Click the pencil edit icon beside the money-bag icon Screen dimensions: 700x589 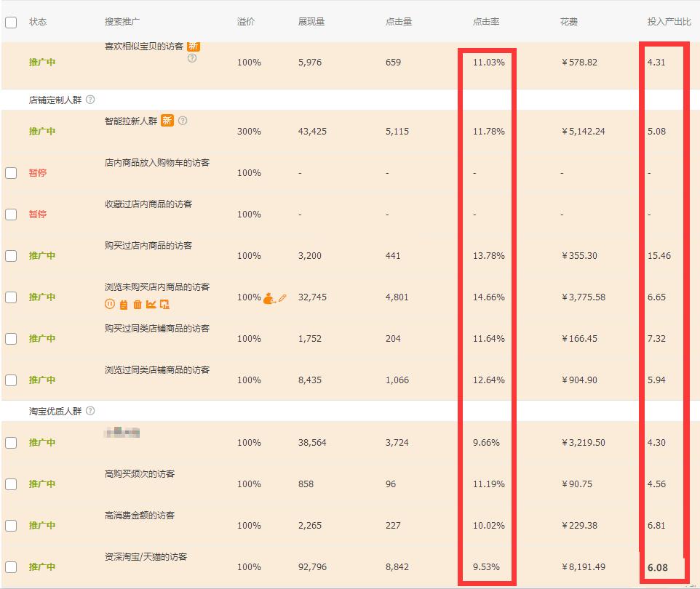[281, 297]
